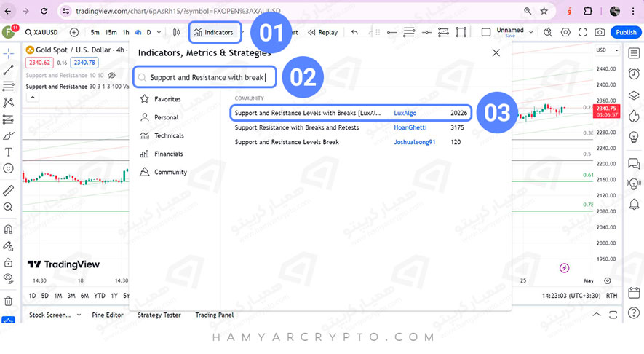Select the YTD date range
Screen dimensions: 644x354
100,296
